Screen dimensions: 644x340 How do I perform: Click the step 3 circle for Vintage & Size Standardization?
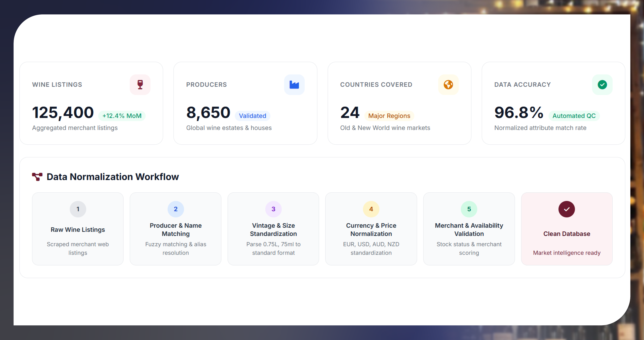tap(273, 209)
